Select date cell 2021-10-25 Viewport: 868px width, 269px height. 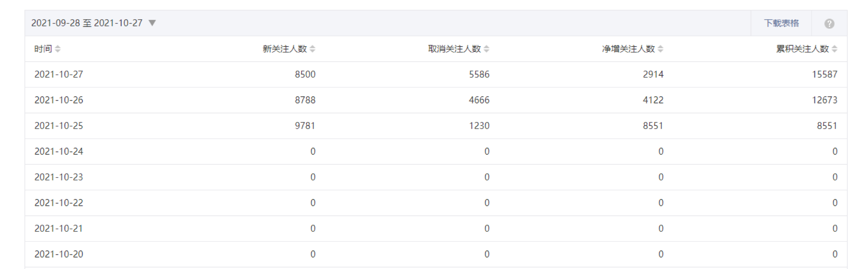(59, 126)
